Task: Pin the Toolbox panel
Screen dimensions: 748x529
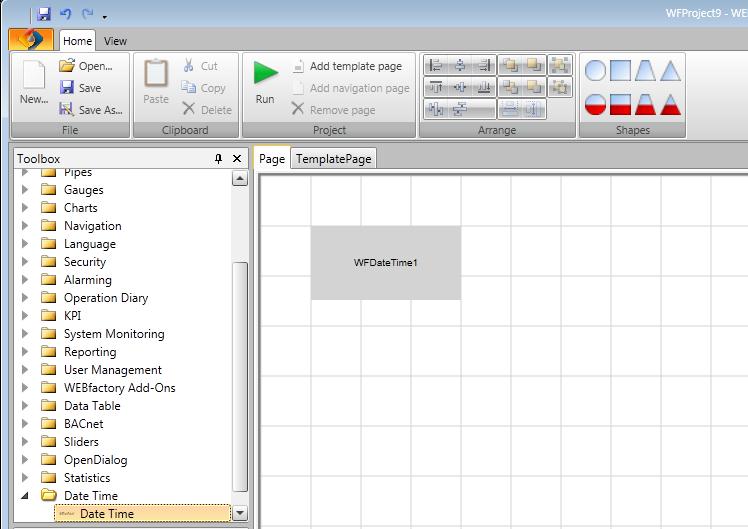Action: pos(218,158)
